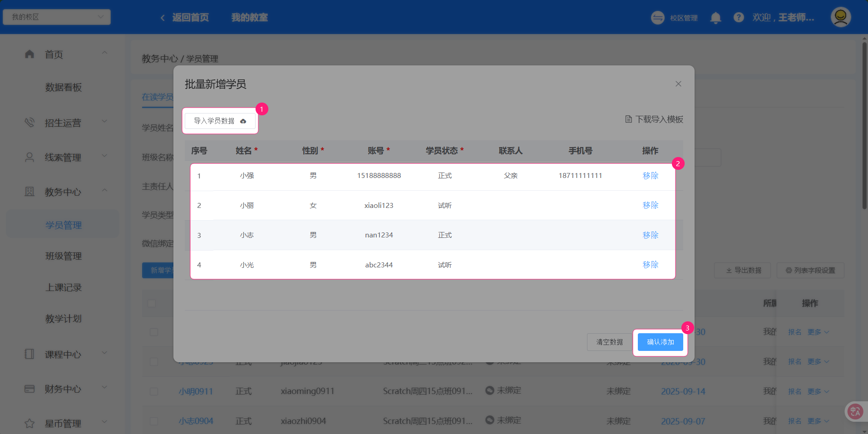Viewport: 868px width, 434px height.
Task: Click the 星币管理 star icon
Action: 30,424
